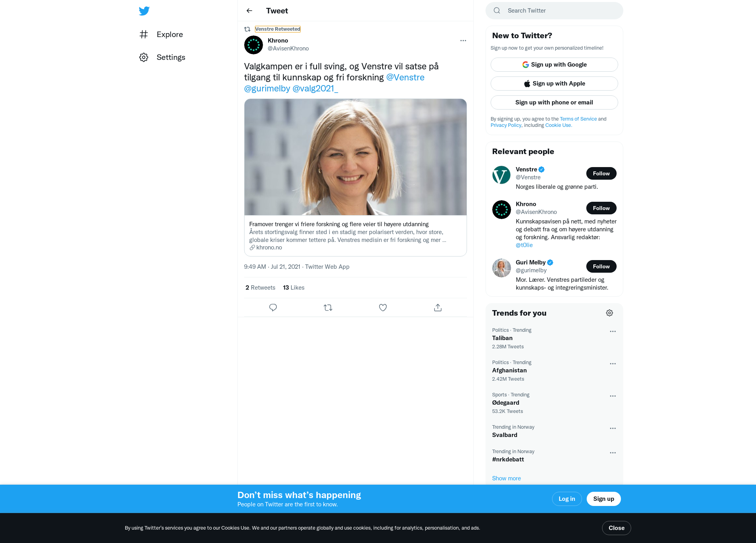This screenshot has height=543, width=756.
Task: Like the tweet with heart icon
Action: (383, 307)
